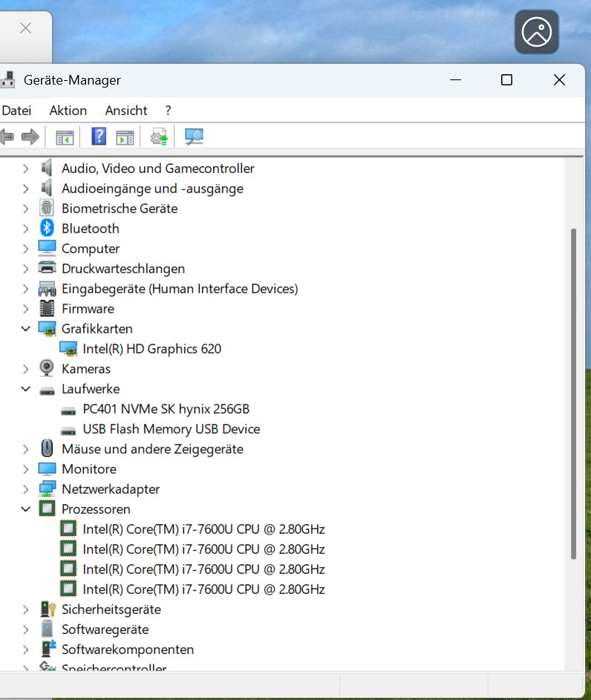Open the Ansicht menu

point(126,111)
